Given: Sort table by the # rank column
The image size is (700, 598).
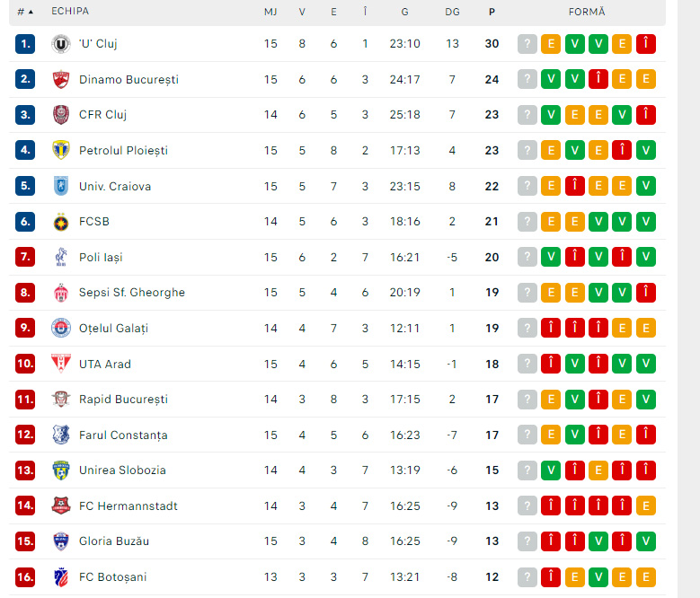Looking at the screenshot, I should [x=25, y=12].
